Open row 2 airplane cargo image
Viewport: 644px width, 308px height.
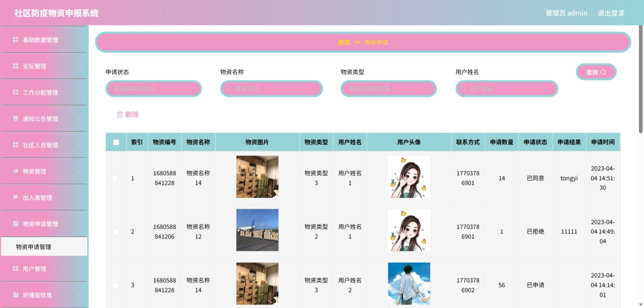257,230
